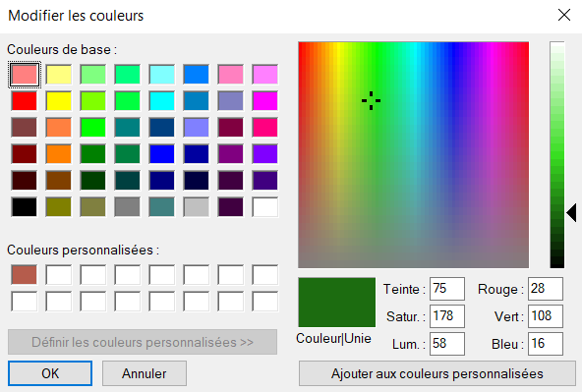Focus the Rouge value field

click(x=546, y=289)
